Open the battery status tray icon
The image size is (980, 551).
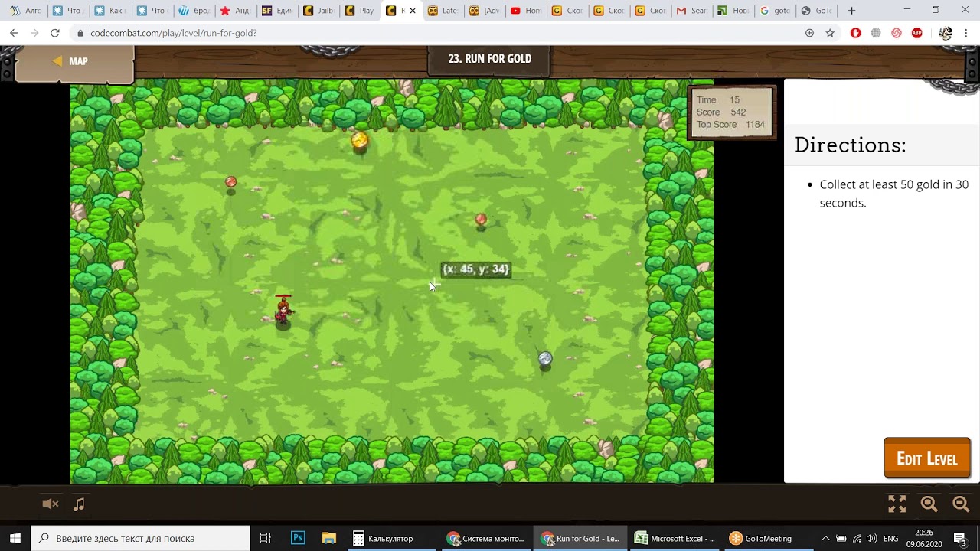tap(841, 538)
